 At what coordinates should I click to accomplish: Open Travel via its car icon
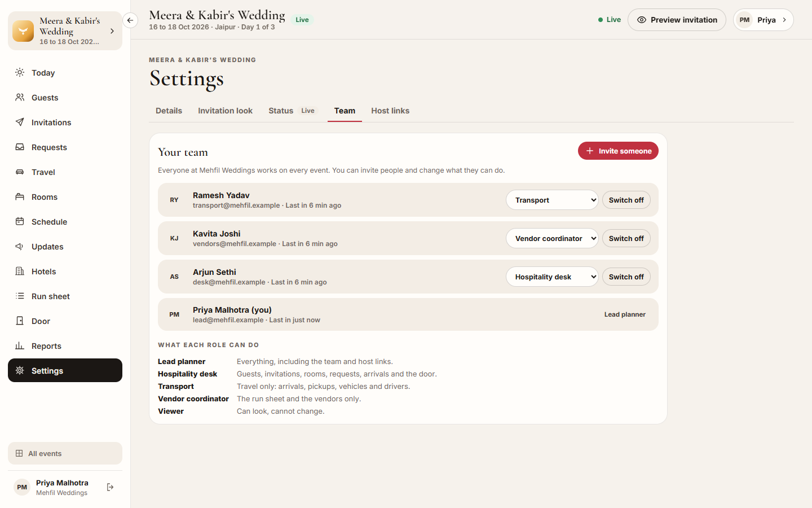[x=20, y=172]
